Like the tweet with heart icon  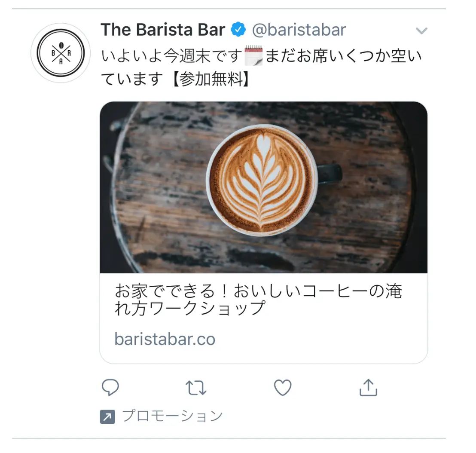(x=283, y=388)
